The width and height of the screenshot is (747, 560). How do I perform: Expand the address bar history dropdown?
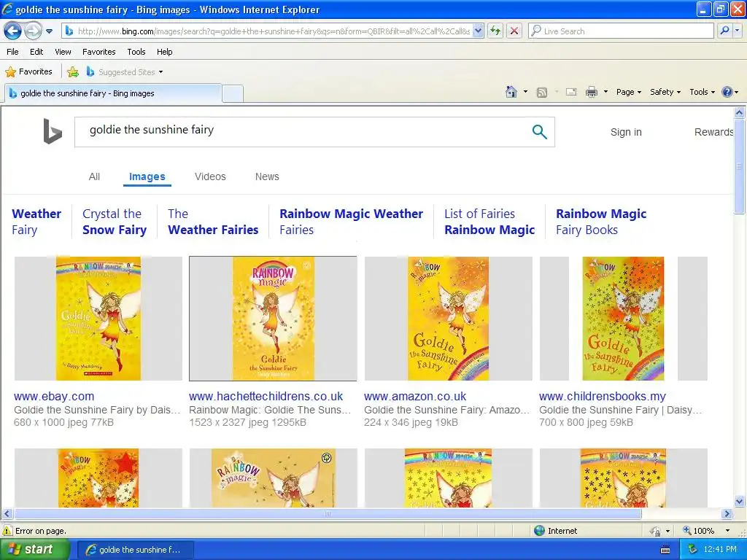479,31
